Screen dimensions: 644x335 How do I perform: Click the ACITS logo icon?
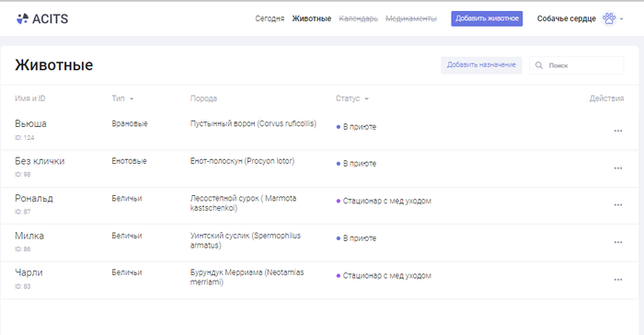(x=22, y=18)
